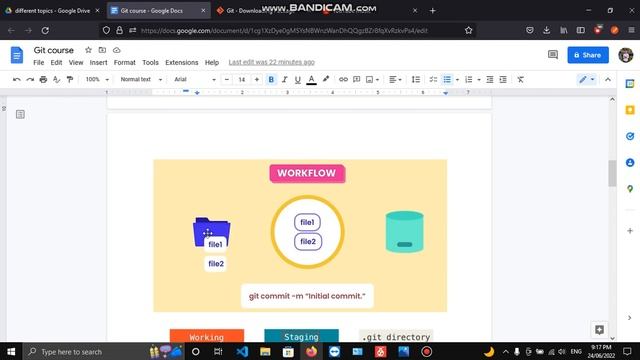Collapse the side panel with the arrow
The image size is (640, 360).
tap(629, 318)
